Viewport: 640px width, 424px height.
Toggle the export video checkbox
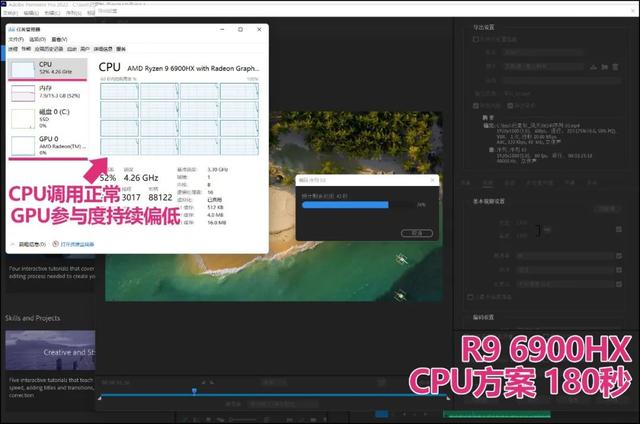coord(476,106)
